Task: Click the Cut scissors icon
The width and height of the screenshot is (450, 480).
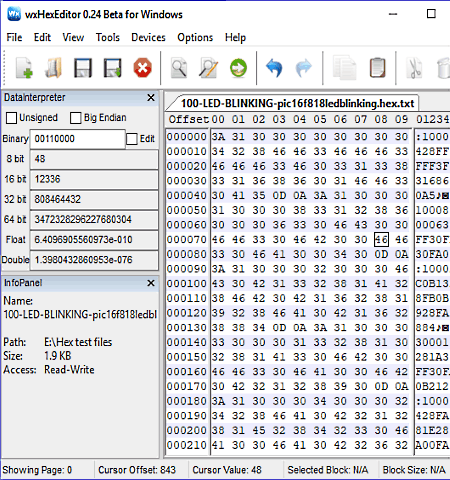Action: point(414,68)
